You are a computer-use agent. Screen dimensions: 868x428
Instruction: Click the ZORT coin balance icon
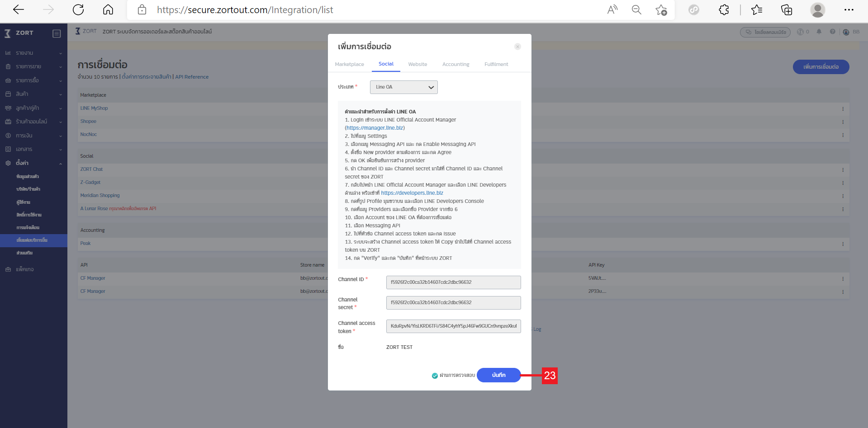click(800, 32)
